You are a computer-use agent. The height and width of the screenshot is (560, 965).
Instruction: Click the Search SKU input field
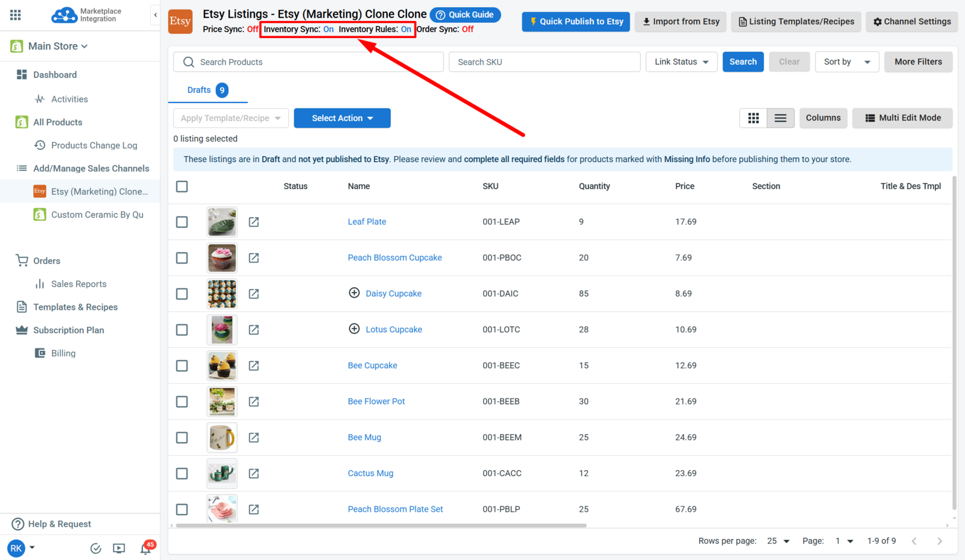545,62
